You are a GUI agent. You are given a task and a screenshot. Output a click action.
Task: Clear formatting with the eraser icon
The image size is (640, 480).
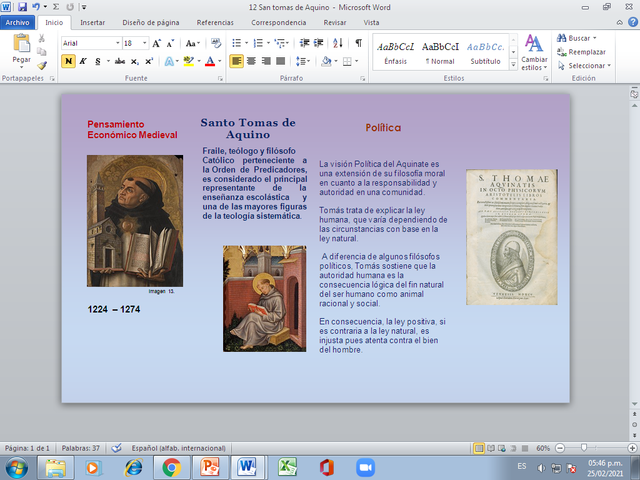pos(216,43)
